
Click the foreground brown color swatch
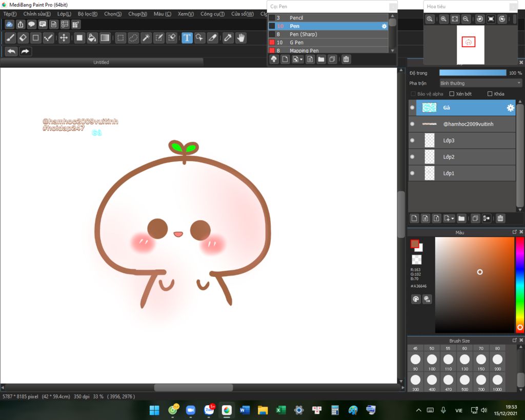[x=414, y=244]
